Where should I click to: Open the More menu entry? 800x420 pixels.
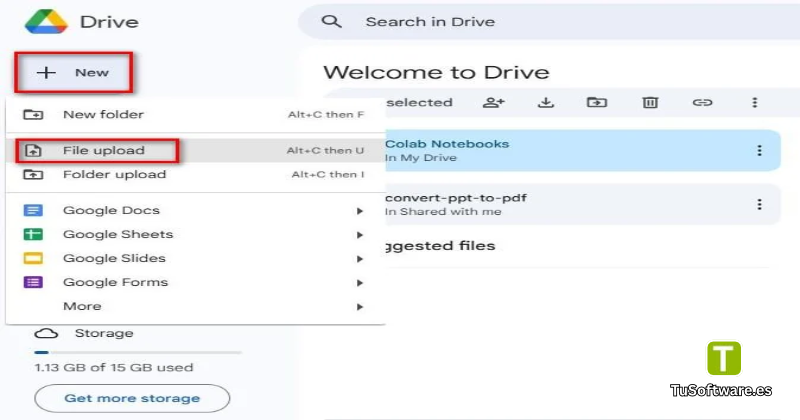pyautogui.click(x=195, y=306)
